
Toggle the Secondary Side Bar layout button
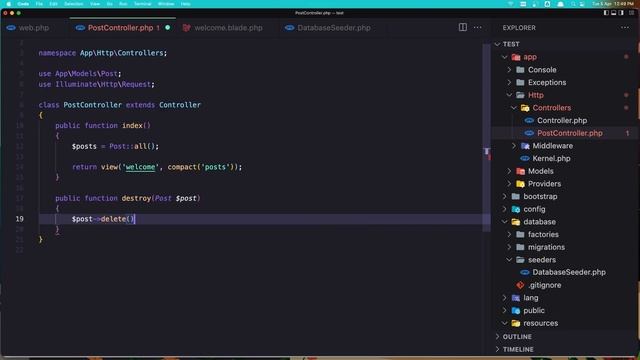pos(621,13)
